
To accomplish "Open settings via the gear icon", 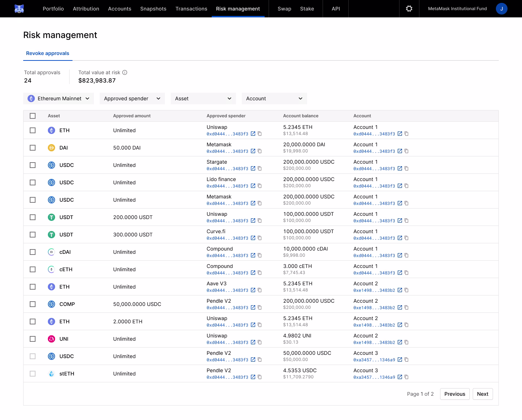I will coord(409,9).
